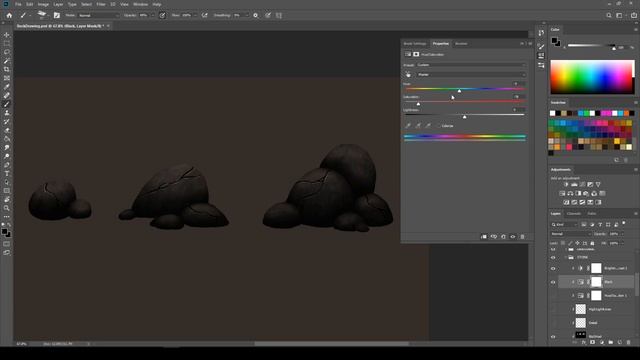Image resolution: width=640 pixels, height=360 pixels.
Task: Select the Eyedropper tool in left toolbar
Action: click(7, 87)
